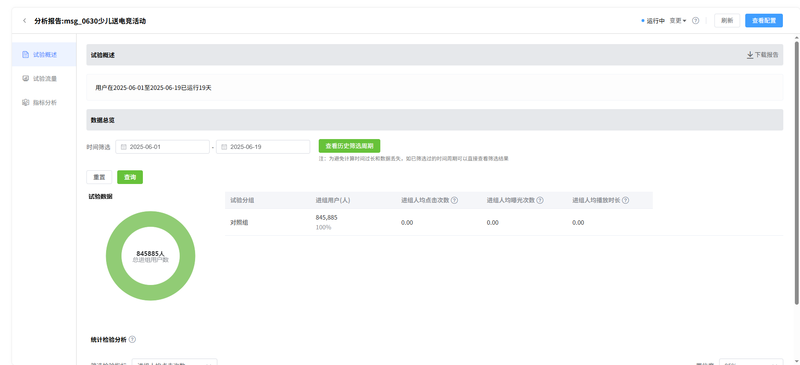The height and width of the screenshot is (365, 800).
Task: Open 查看配置 configuration button
Action: 764,21
